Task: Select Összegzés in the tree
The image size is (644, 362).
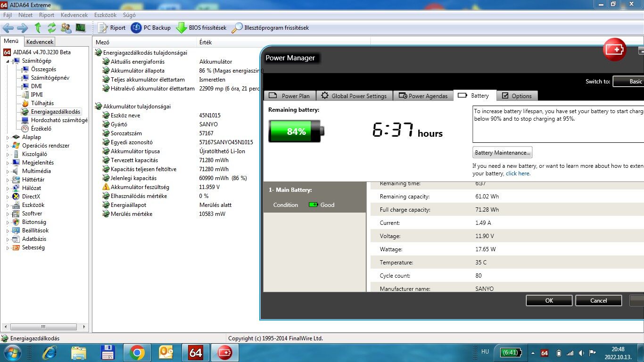Action: pyautogui.click(x=43, y=69)
